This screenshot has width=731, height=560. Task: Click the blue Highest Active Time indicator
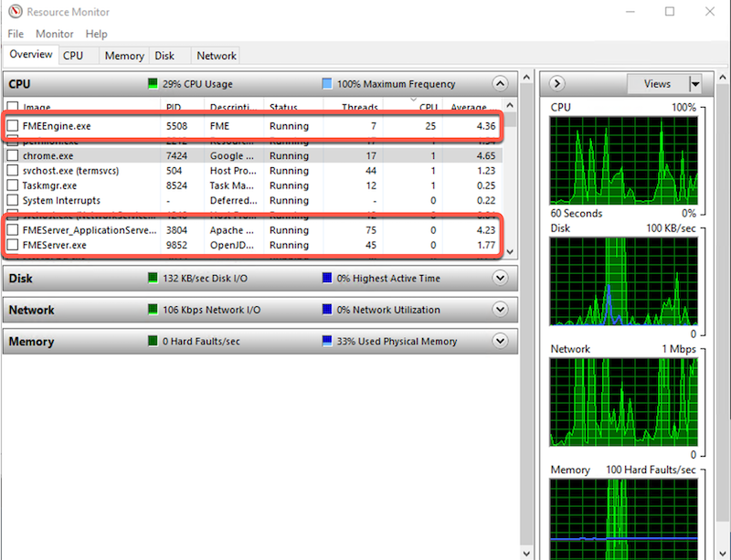click(x=327, y=279)
